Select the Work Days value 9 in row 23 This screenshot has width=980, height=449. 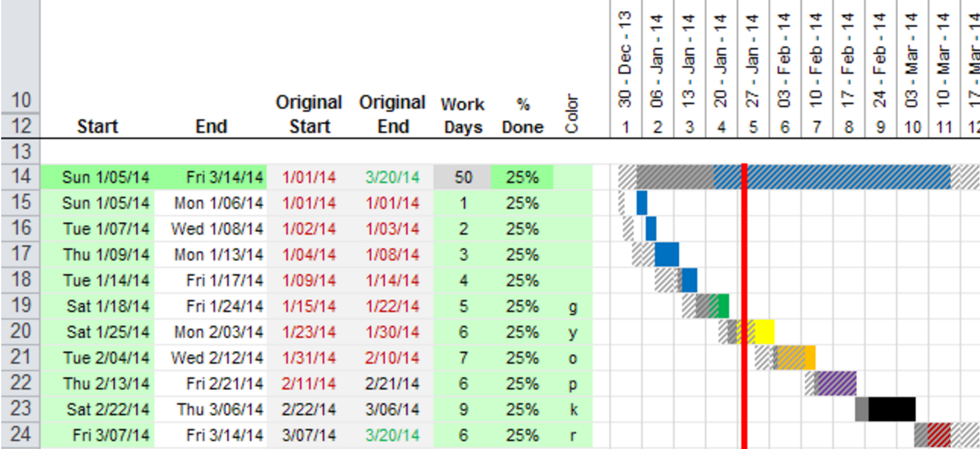point(463,409)
